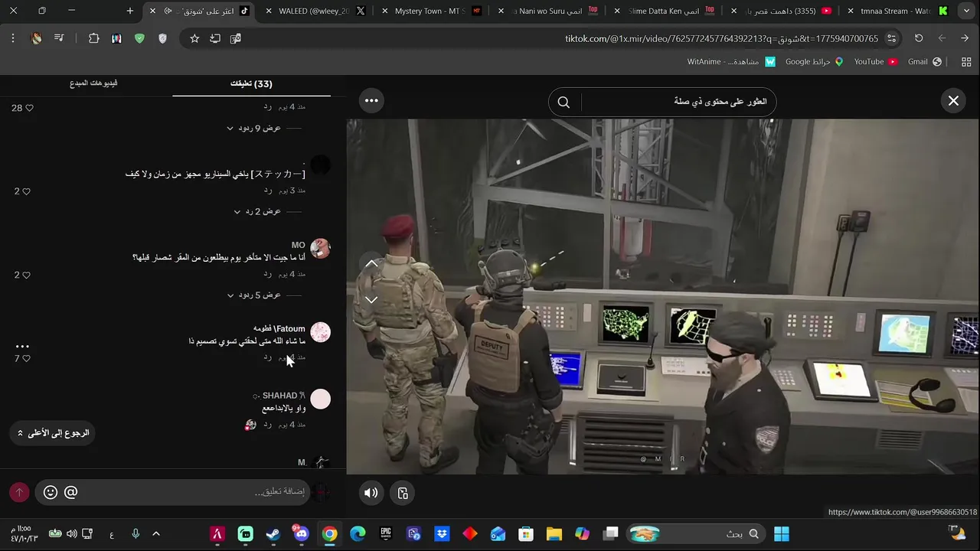Click the Fatoum username
This screenshot has height=551, width=980.
pyautogui.click(x=279, y=328)
